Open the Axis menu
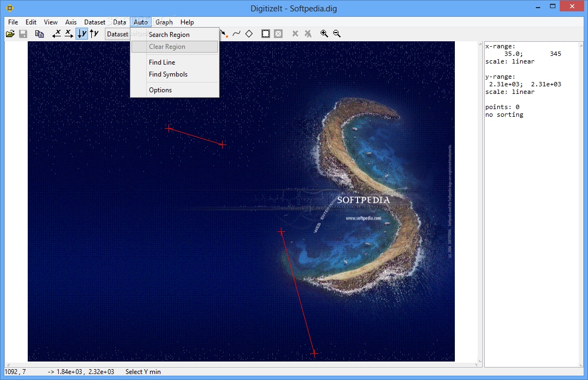588x380 pixels. (71, 22)
